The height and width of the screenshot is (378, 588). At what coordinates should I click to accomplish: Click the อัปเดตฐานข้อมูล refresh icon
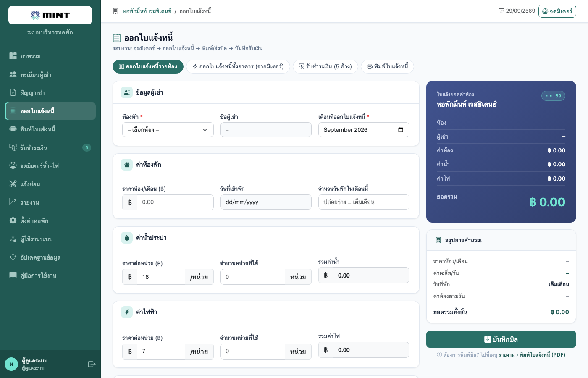click(x=13, y=257)
